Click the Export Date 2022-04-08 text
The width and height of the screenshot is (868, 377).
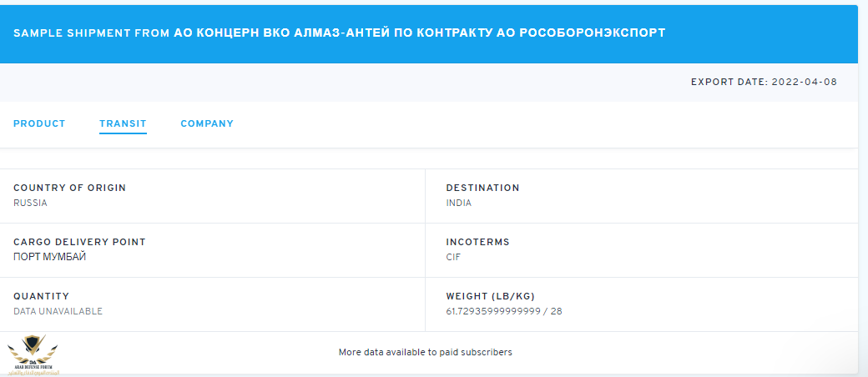[x=764, y=82]
